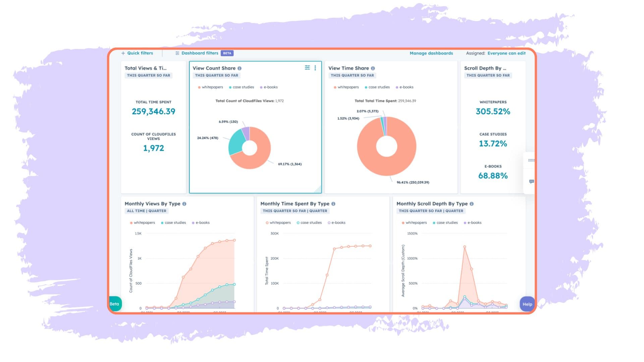Image resolution: width=644 pixels, height=362 pixels.
Task: Open the Assigned 'Everyone can edit' selector
Action: pyautogui.click(x=507, y=53)
